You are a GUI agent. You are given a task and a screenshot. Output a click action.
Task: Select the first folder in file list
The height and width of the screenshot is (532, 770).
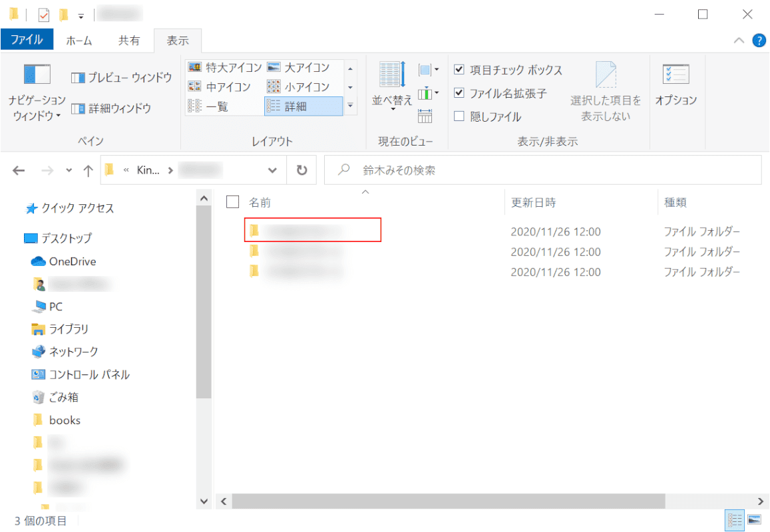tap(312, 229)
